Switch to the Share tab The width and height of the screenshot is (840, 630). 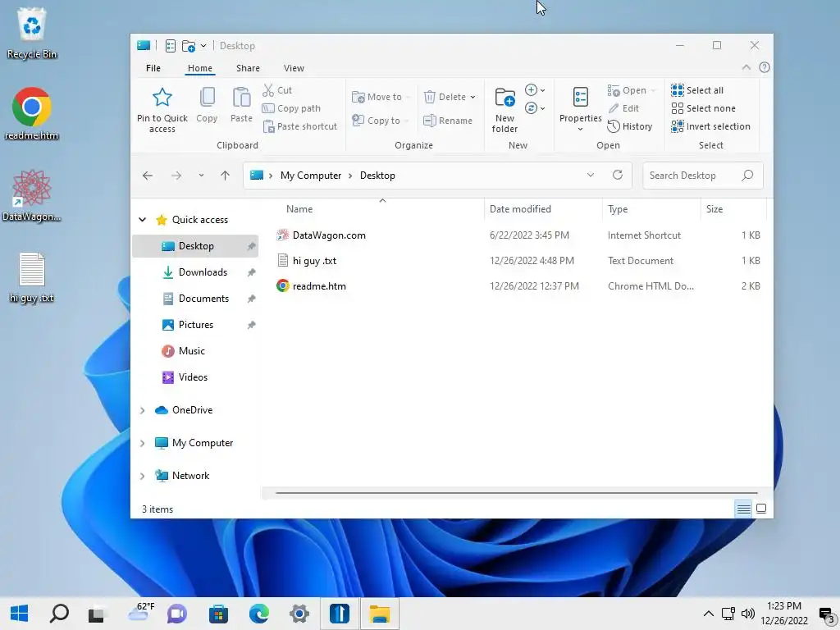(248, 68)
